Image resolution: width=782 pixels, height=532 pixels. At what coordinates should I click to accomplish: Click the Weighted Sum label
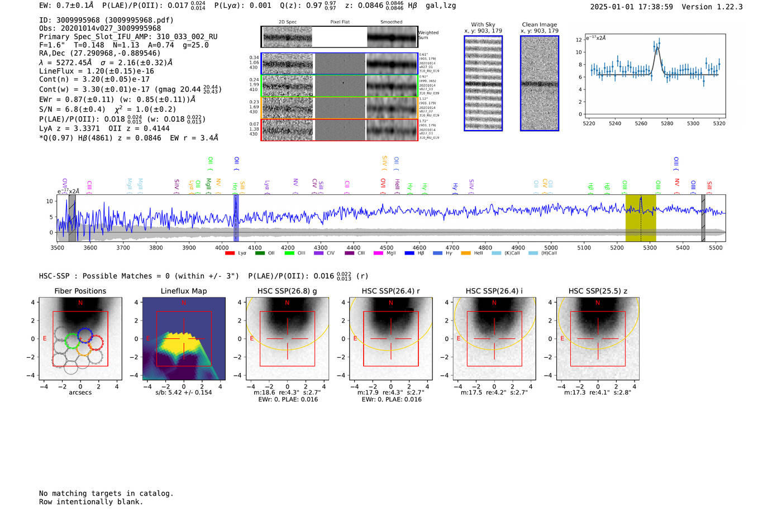tap(428, 35)
